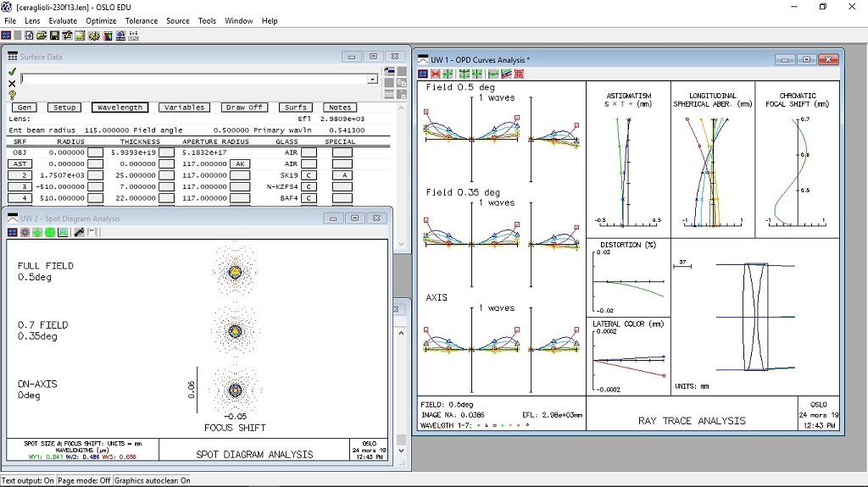The image size is (868, 487).
Task: Open the text editor note icon
Action: point(81,36)
